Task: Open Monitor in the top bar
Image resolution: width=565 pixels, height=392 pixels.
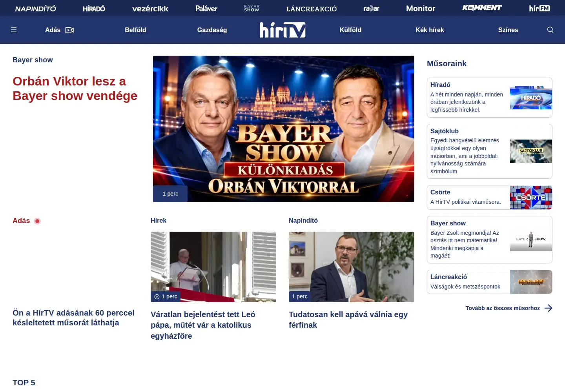Action: [421, 8]
